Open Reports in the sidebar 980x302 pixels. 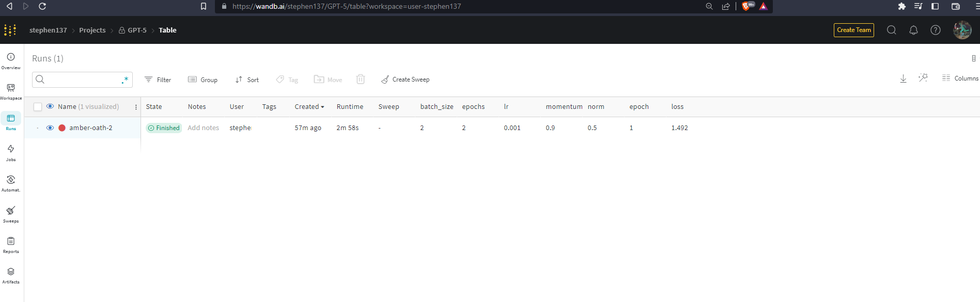[x=11, y=245]
